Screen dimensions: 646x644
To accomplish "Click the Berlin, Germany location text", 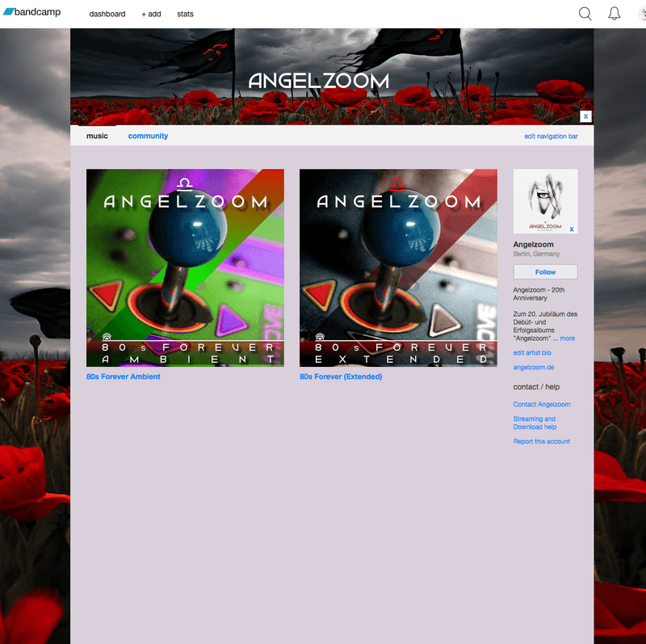I will [536, 254].
